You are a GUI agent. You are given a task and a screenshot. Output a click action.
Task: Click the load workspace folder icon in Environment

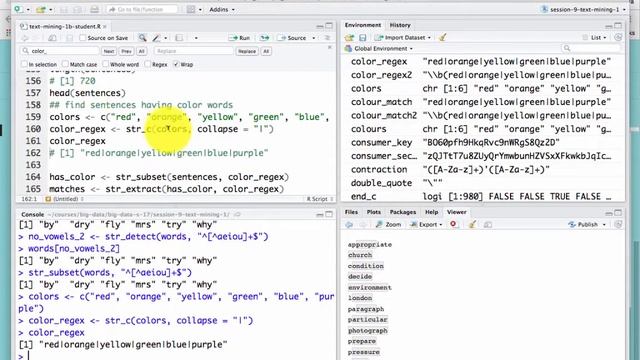point(349,38)
